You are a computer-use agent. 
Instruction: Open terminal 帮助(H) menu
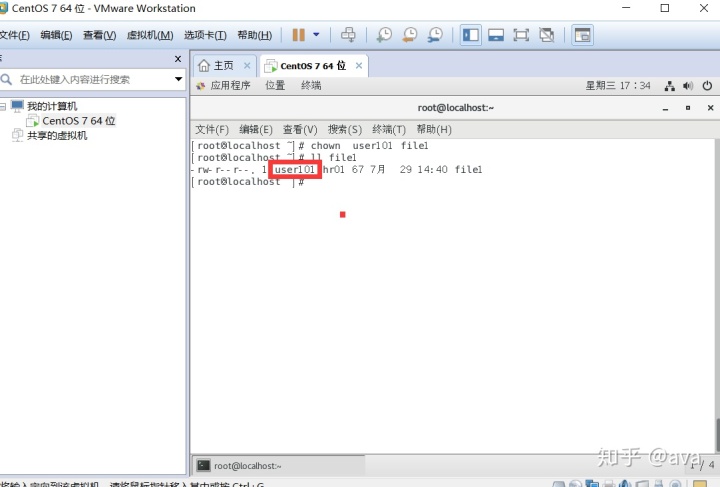pos(434,129)
